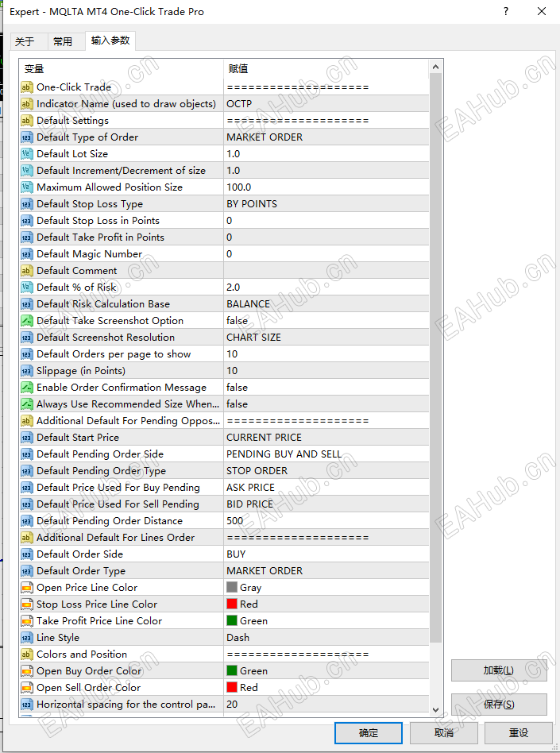Click the string icon beside Default Comment
Image resolution: width=560 pixels, height=753 pixels.
pyautogui.click(x=26, y=271)
